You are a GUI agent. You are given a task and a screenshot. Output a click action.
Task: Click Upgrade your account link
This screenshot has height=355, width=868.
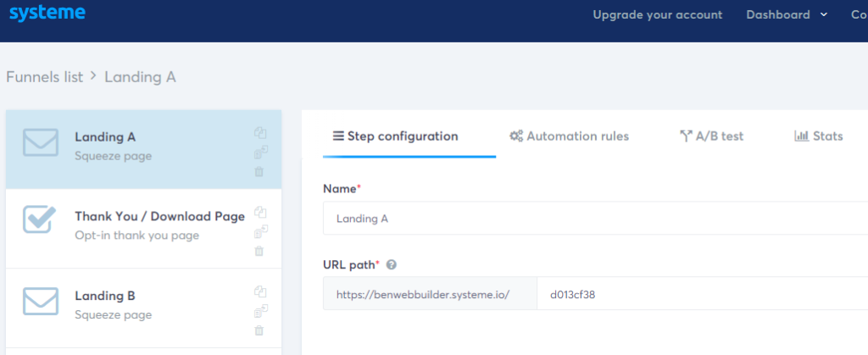click(x=658, y=15)
